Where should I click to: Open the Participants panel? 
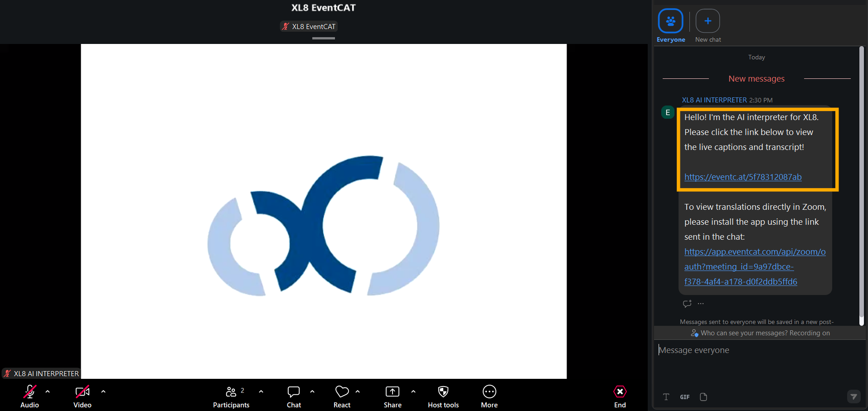(231, 396)
